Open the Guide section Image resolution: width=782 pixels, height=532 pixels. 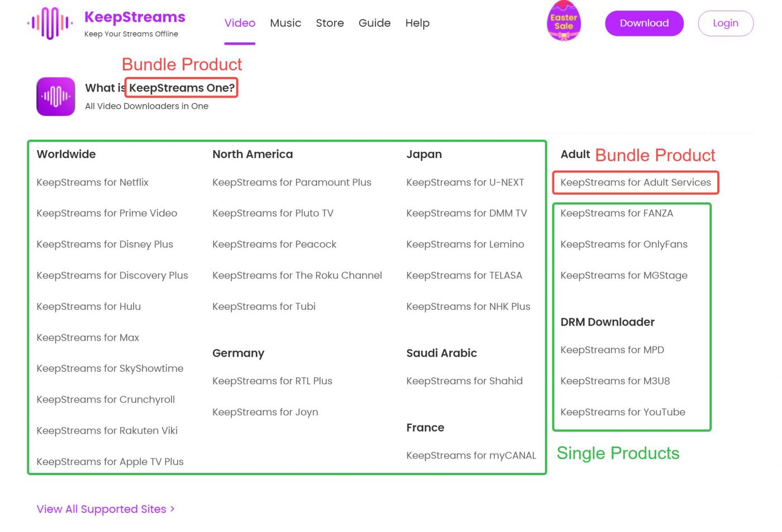(374, 23)
